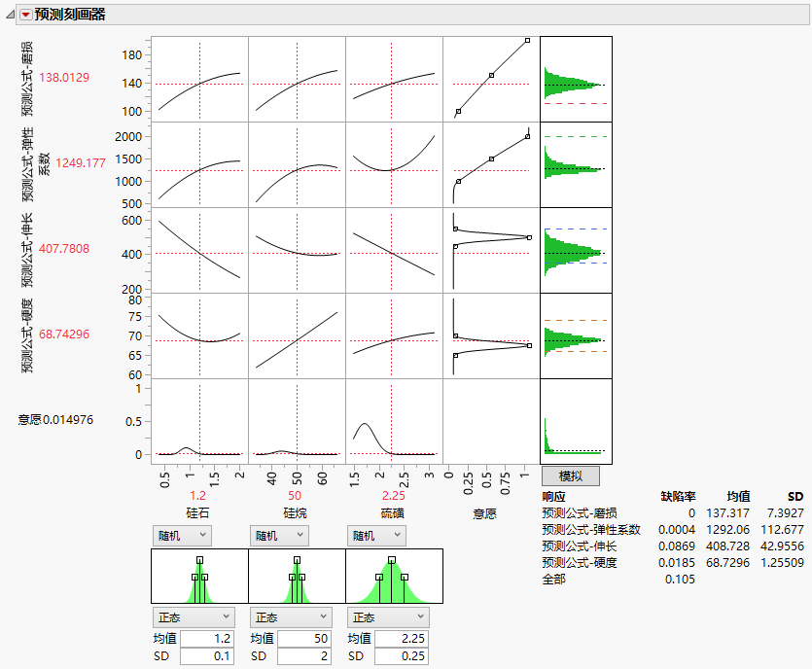Screen dimensions: 812x669
Task: Collapse the 预测刻画器 outline with gray triangle
Action: 9,15
